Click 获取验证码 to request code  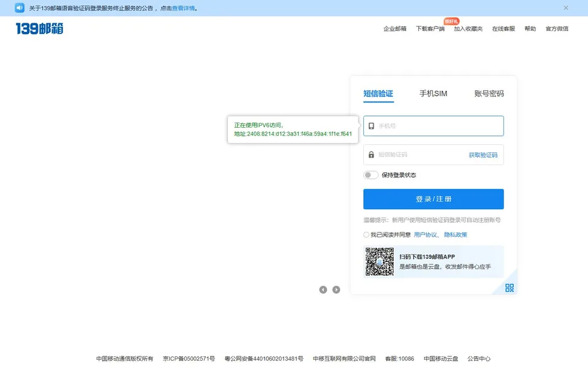pyautogui.click(x=483, y=155)
